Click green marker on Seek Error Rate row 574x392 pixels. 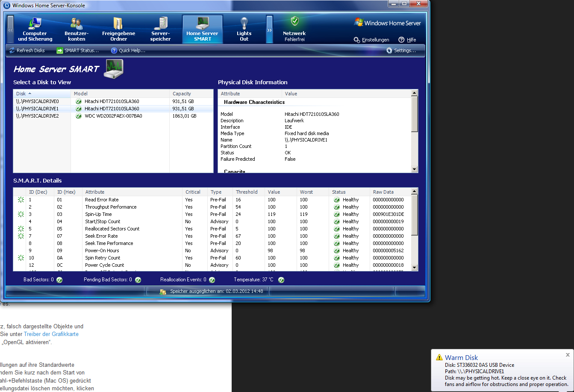[x=21, y=236]
